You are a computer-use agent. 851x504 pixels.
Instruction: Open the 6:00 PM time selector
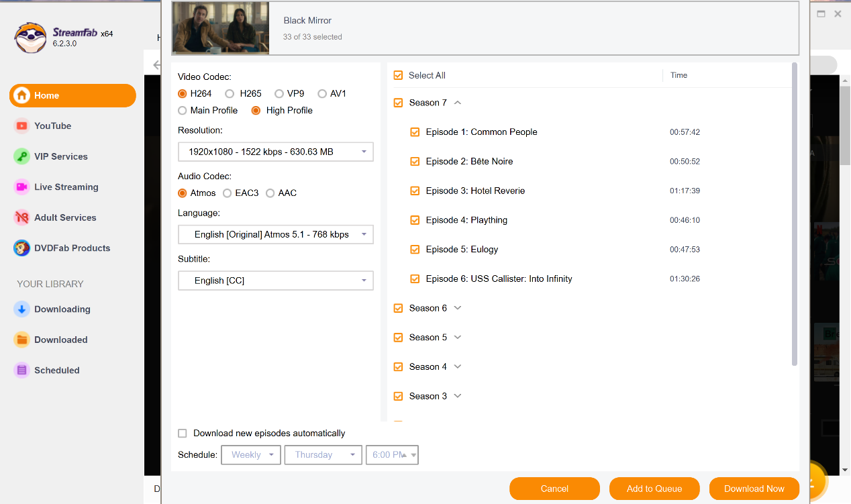pos(392,454)
